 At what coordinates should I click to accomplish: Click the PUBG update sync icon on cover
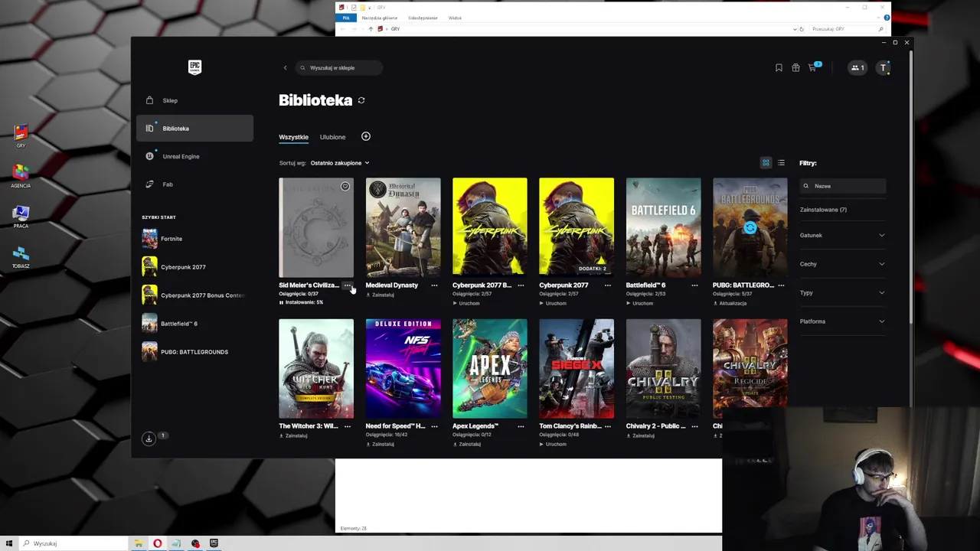click(750, 227)
